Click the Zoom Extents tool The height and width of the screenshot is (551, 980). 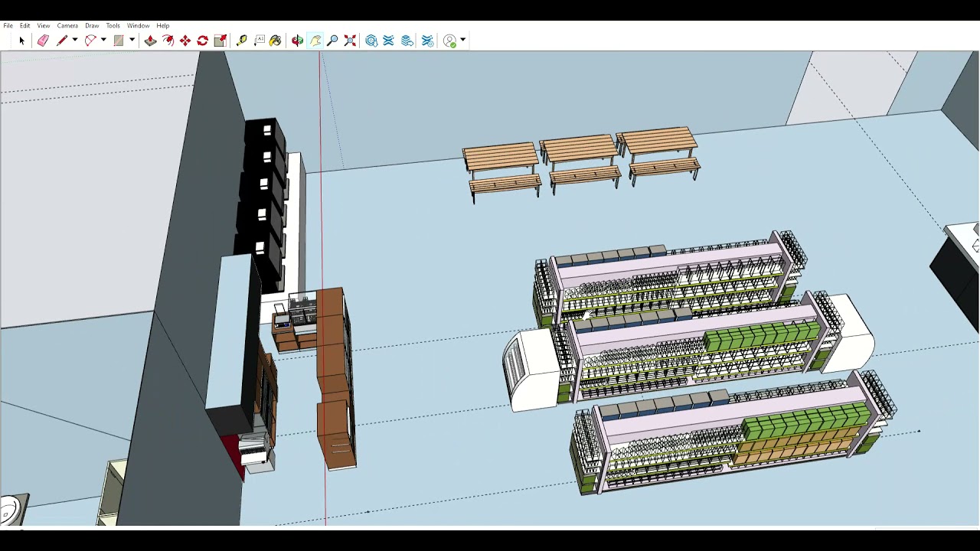pyautogui.click(x=350, y=41)
